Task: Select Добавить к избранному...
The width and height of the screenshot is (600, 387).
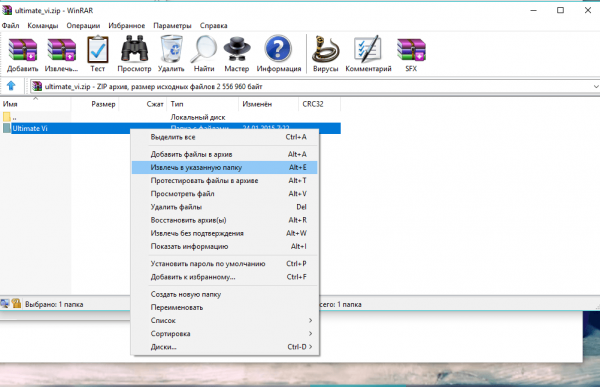Action: click(225, 277)
